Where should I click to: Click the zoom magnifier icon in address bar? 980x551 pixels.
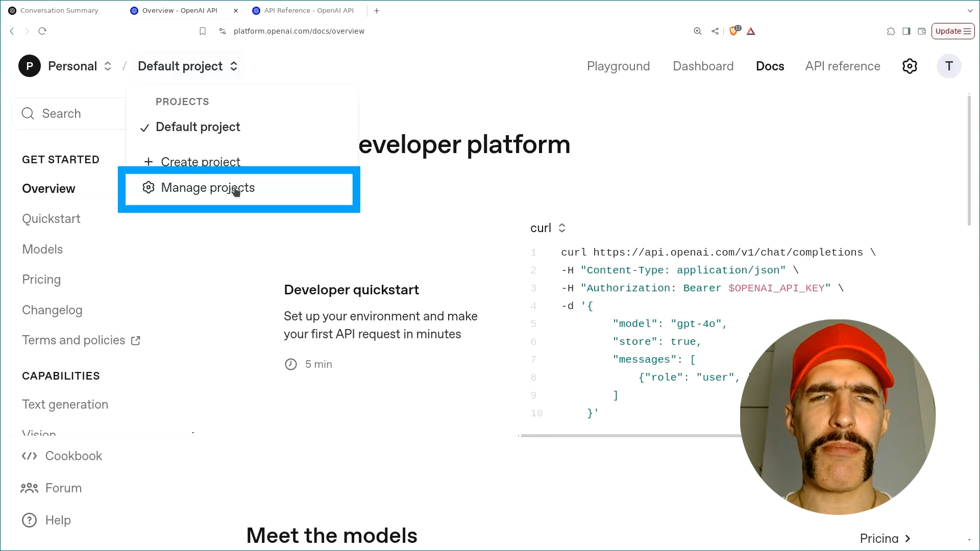(698, 31)
